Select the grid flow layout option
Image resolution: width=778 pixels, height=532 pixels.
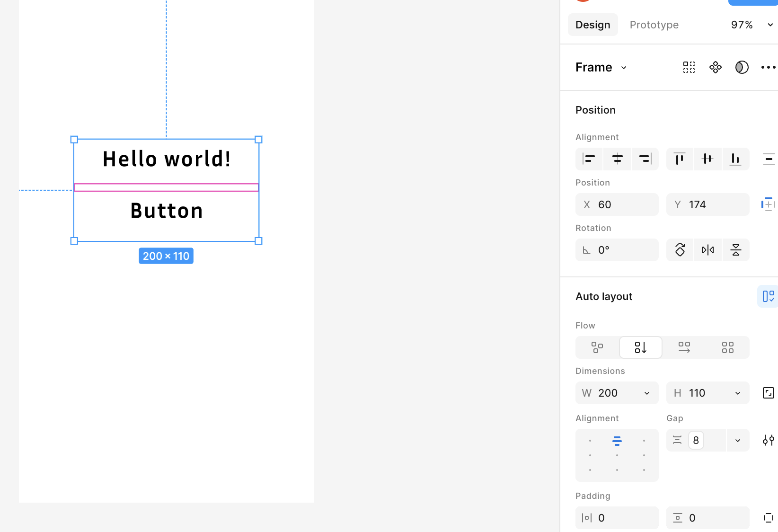(x=728, y=347)
